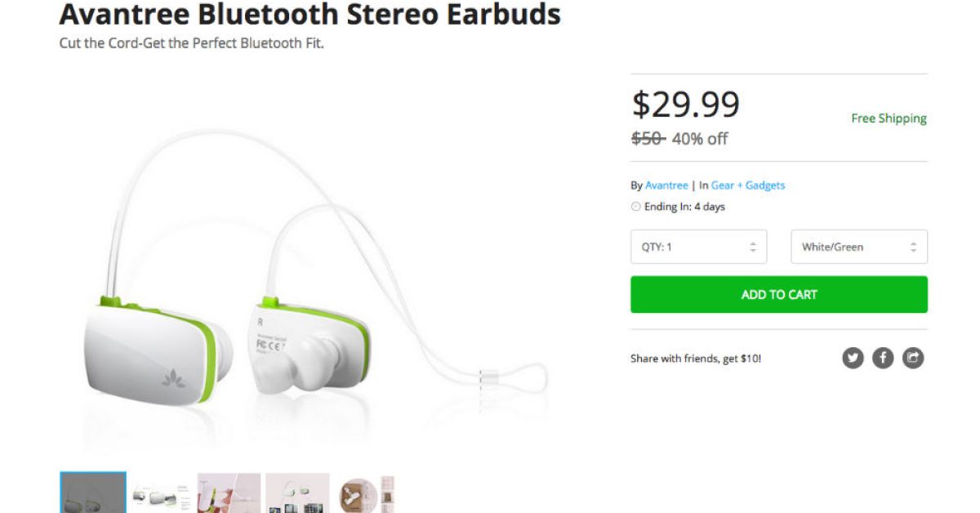Add the earbuds to cart

pos(779,294)
